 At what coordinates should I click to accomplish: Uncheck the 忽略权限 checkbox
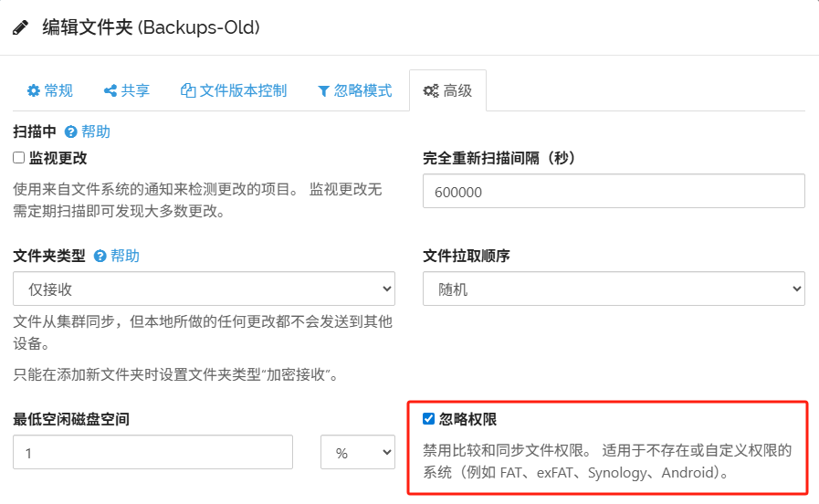[x=429, y=419]
